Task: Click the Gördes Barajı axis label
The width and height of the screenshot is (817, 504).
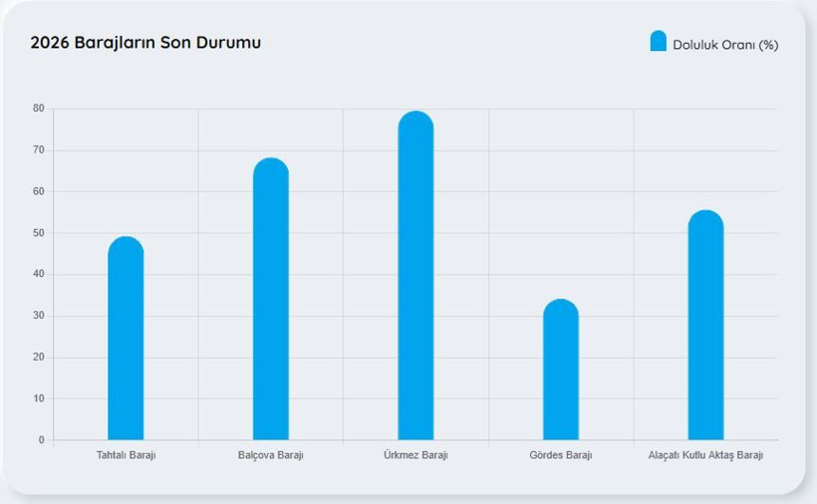Action: click(x=561, y=455)
